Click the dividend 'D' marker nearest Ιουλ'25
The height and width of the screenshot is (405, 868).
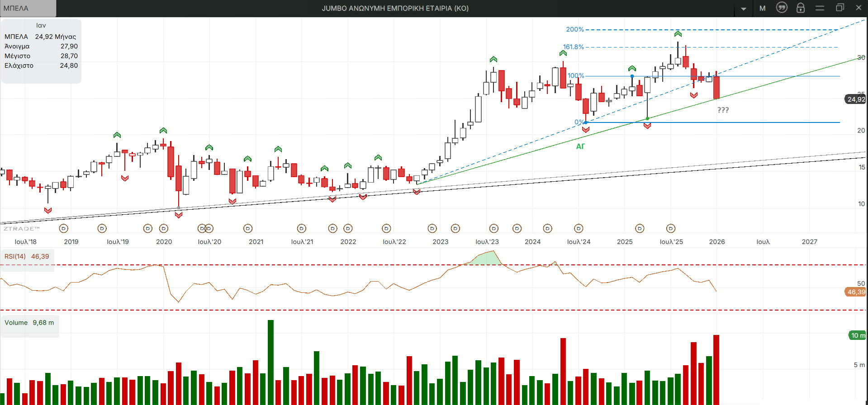click(x=671, y=229)
